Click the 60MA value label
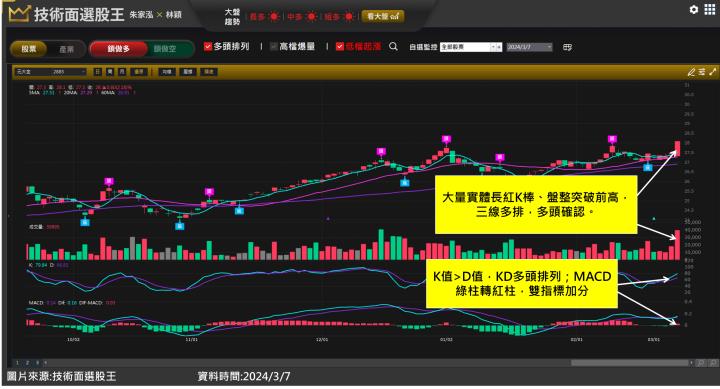This screenshot has width=720, height=389. 115,92
